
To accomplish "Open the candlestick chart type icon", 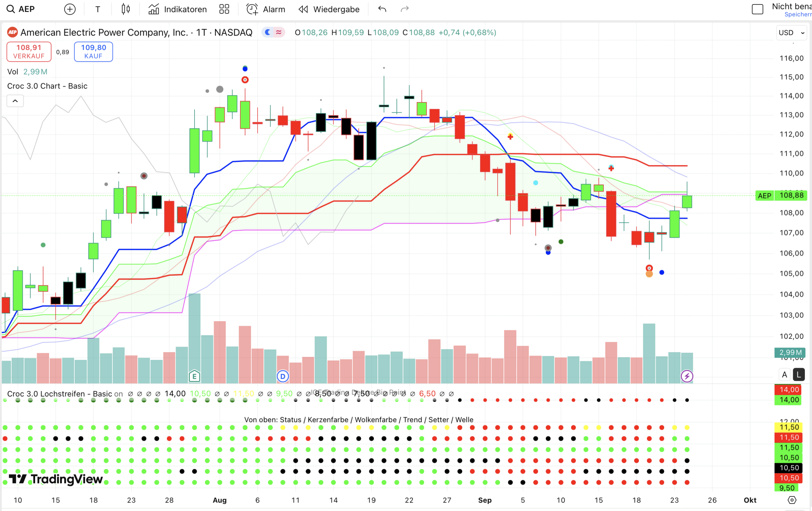I will tap(125, 9).
